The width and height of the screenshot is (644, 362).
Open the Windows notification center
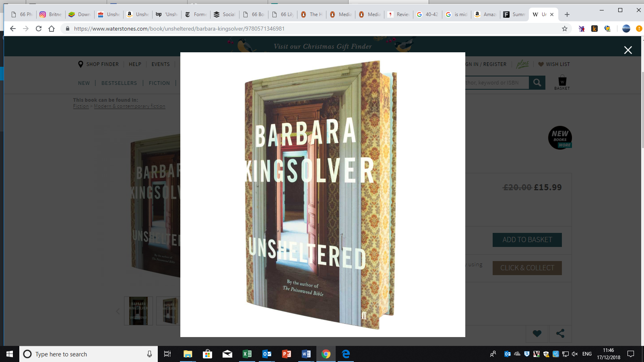coord(631,354)
